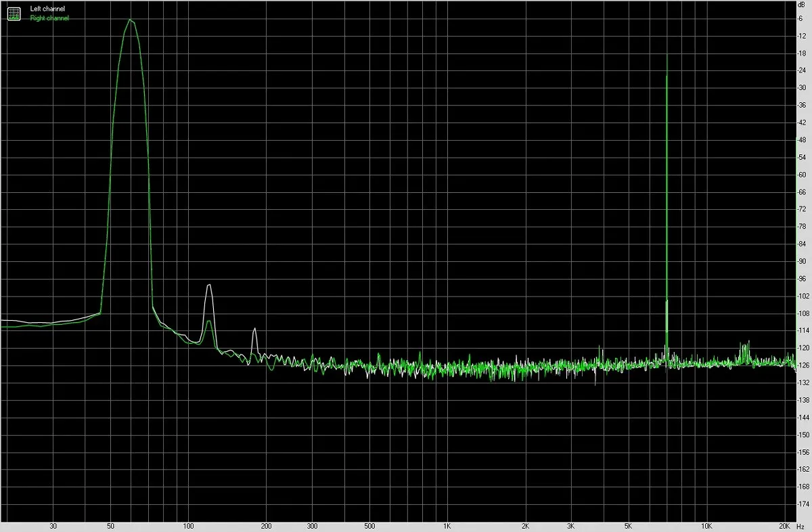The height and width of the screenshot is (532, 812).
Task: Click the 100 Hz frequency label
Action: point(189,526)
